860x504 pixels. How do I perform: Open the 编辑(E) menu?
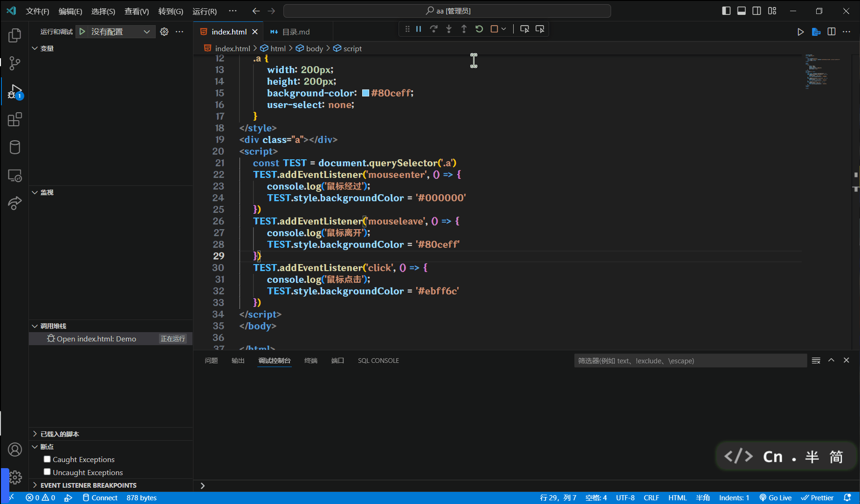[x=70, y=11]
